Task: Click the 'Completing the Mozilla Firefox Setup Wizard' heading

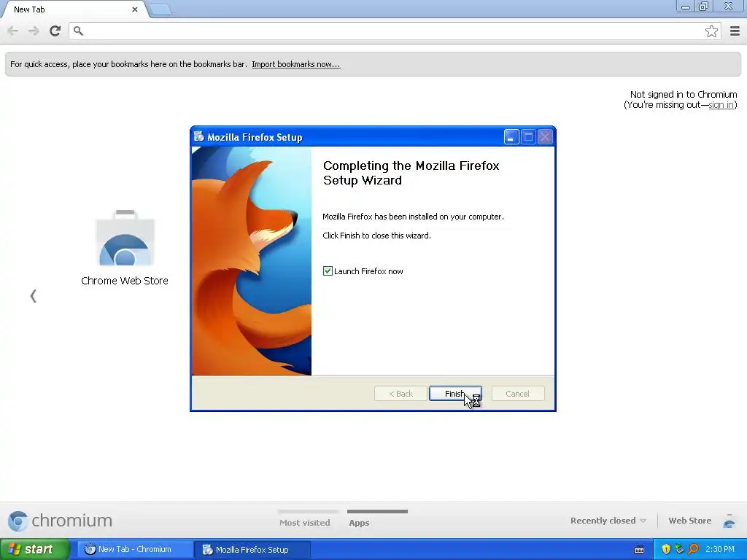Action: pyautogui.click(x=411, y=173)
